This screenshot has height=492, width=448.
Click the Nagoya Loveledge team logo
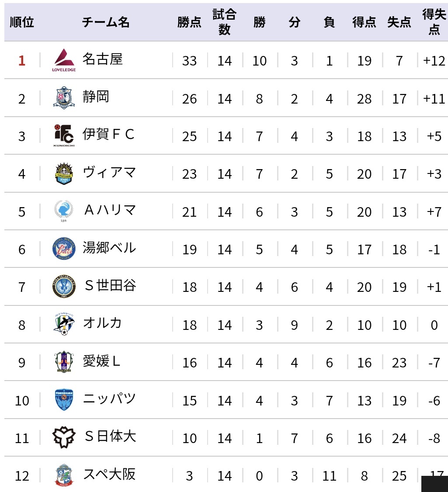pos(64,60)
